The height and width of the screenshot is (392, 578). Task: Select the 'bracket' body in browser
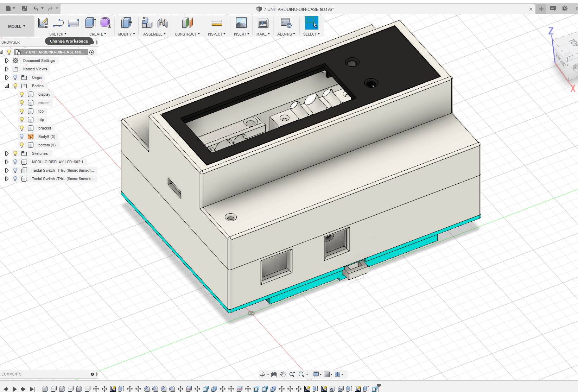click(x=45, y=128)
